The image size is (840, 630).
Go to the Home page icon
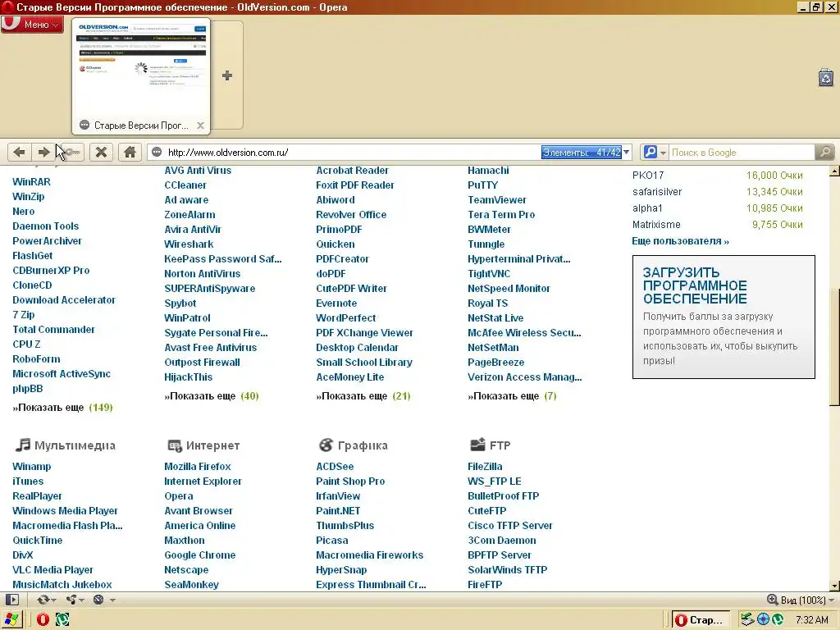click(x=130, y=152)
